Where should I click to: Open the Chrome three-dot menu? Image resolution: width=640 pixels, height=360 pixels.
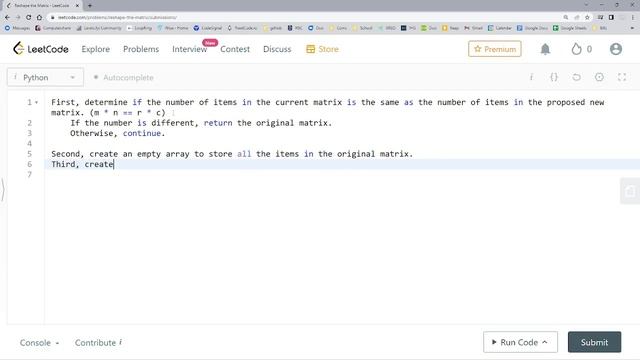click(x=633, y=18)
